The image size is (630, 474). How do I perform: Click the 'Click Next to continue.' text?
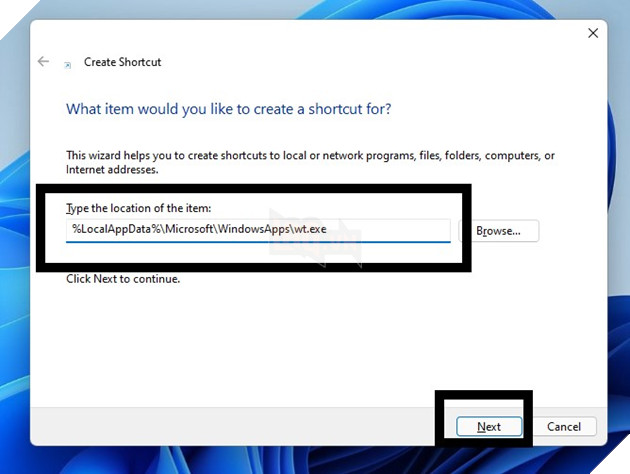click(x=123, y=279)
